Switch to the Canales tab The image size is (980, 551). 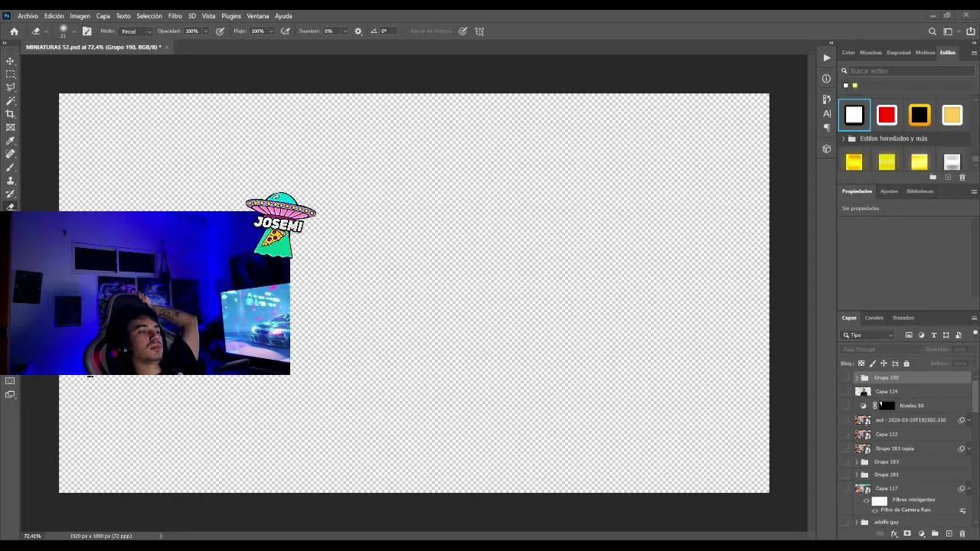pos(874,318)
